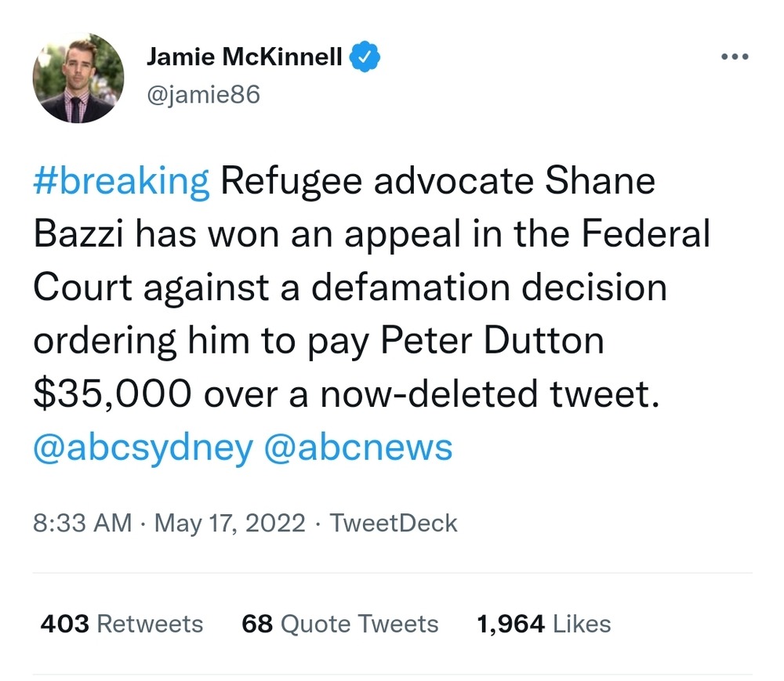View the 403 Retweets list
The width and height of the screenshot is (784, 681).
(122, 624)
